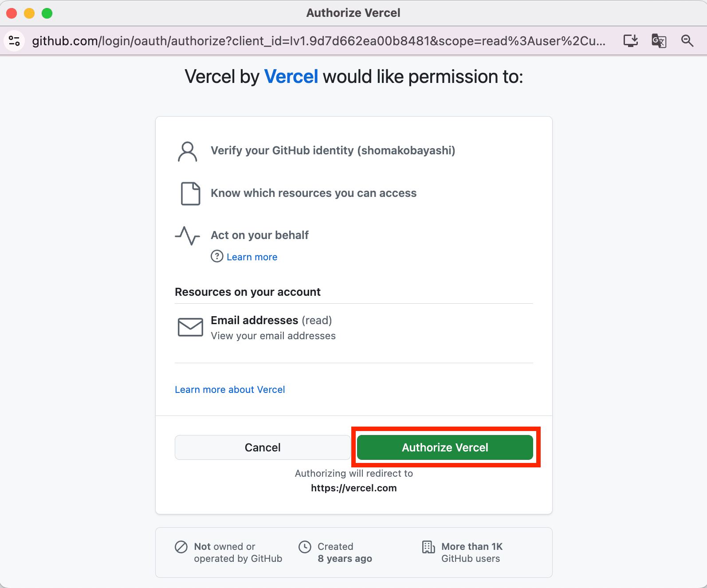Image resolution: width=707 pixels, height=588 pixels.
Task: Click the activity pulse icon
Action: (x=188, y=235)
